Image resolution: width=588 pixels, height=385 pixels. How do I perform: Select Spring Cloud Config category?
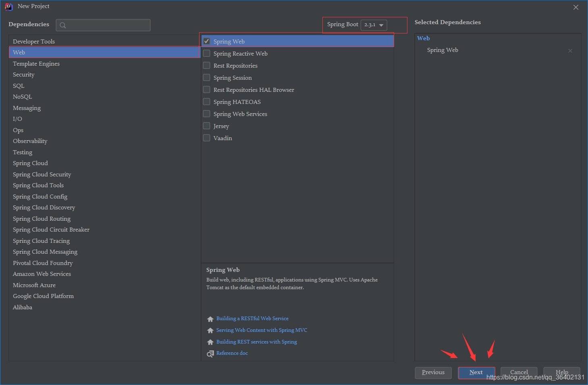pyautogui.click(x=104, y=197)
